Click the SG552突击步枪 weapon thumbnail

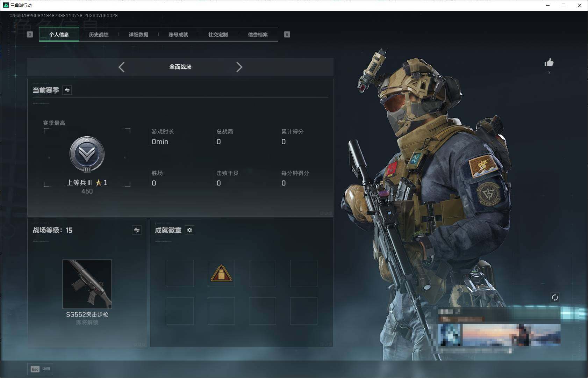87,284
